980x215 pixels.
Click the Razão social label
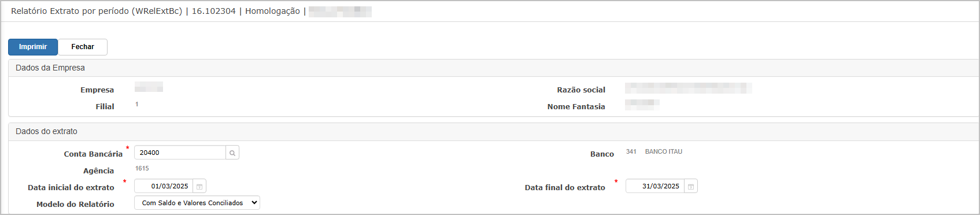click(581, 90)
